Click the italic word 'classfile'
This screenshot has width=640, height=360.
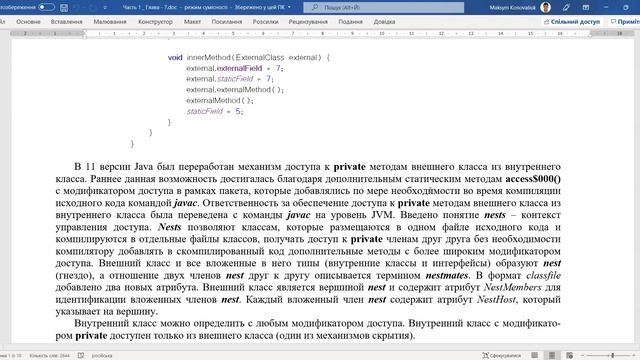[544, 276]
